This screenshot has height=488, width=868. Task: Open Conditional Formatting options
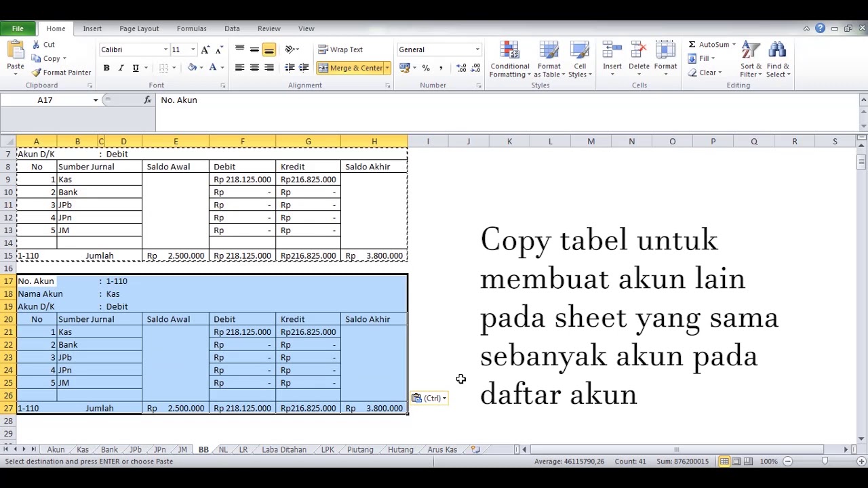(510, 60)
